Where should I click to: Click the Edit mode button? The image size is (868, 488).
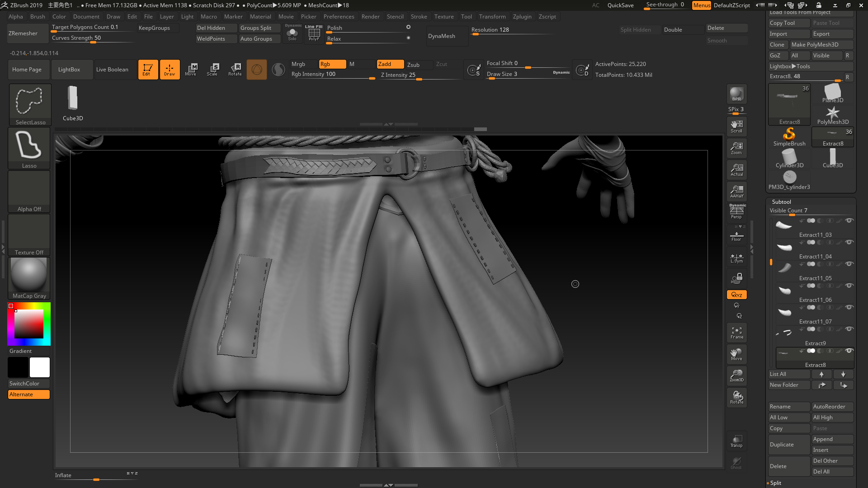point(148,70)
